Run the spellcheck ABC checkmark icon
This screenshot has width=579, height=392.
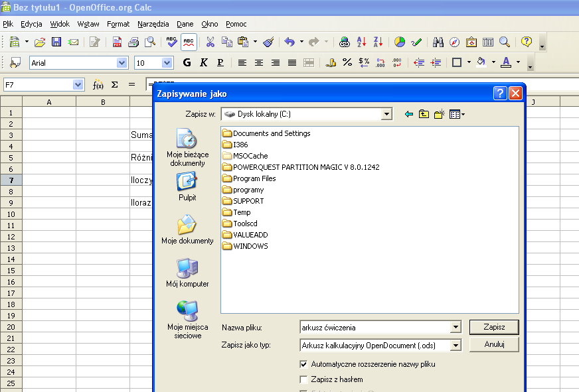[172, 42]
